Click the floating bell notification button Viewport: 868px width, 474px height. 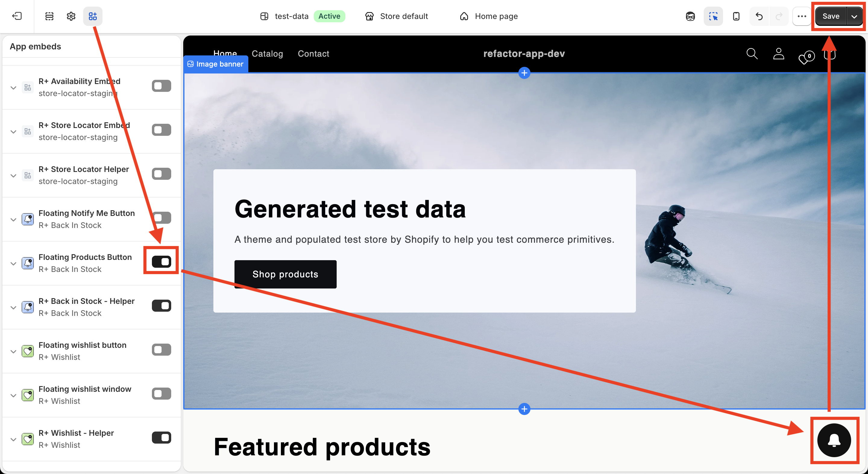(834, 440)
